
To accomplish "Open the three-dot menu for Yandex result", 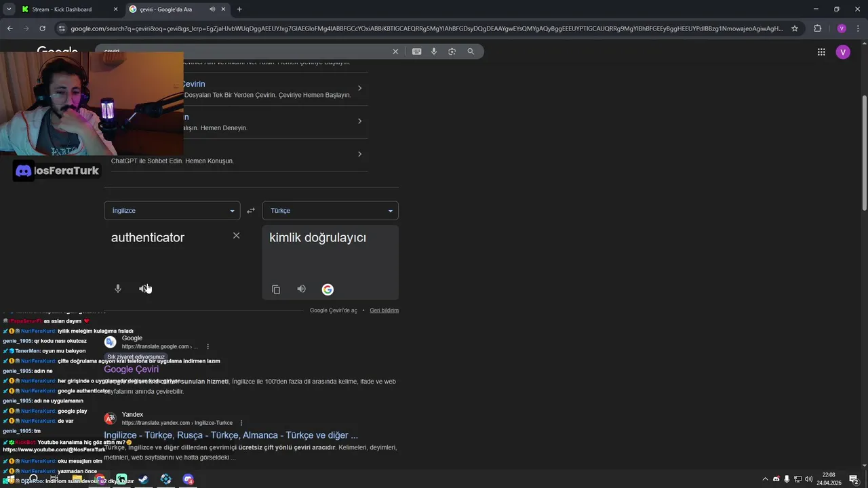I will (241, 423).
